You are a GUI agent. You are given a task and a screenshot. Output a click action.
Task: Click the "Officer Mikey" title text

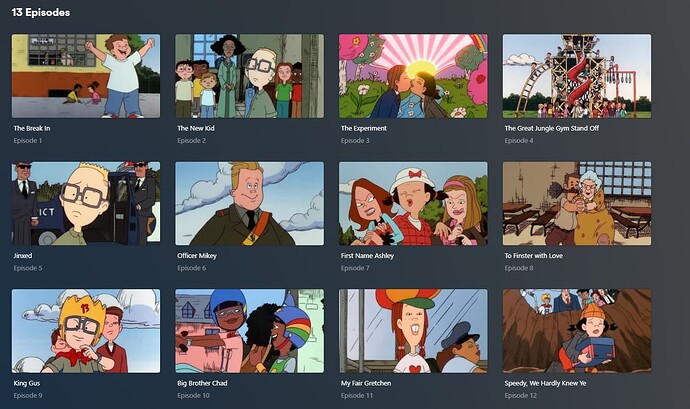[x=197, y=255]
